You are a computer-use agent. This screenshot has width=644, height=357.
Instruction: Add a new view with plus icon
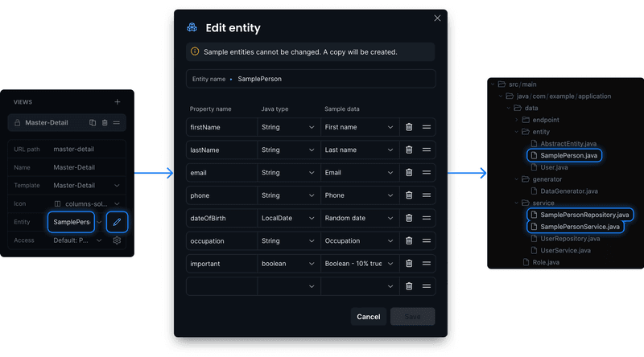[x=118, y=102]
